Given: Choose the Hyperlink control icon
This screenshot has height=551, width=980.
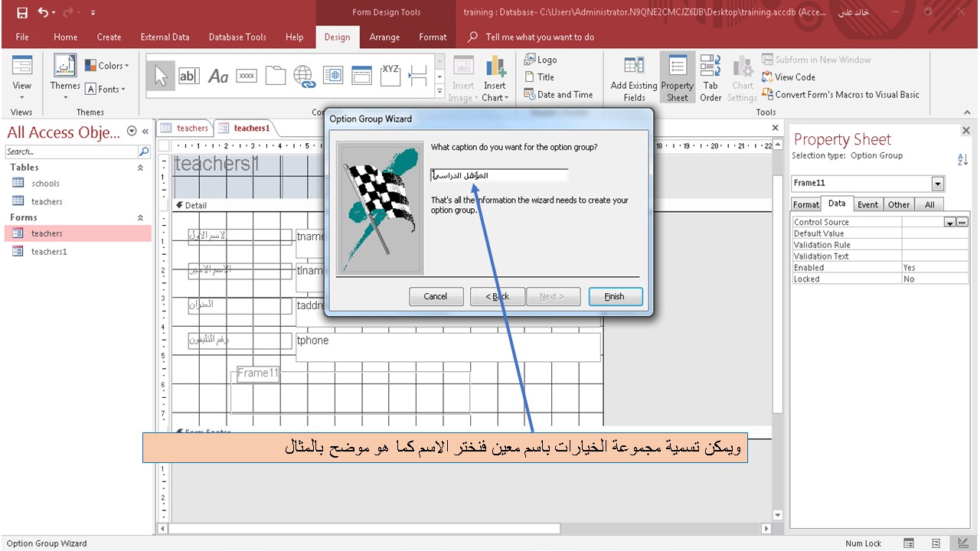Looking at the screenshot, I should tap(304, 76).
